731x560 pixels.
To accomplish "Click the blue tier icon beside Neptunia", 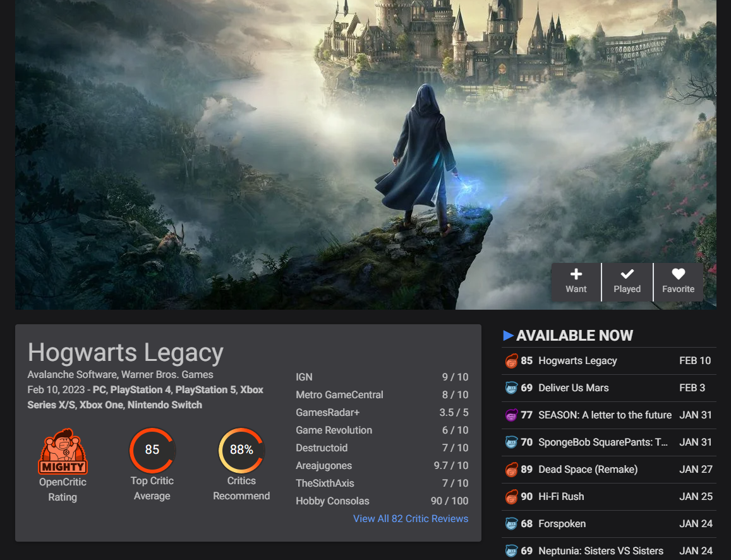I will coord(511,551).
